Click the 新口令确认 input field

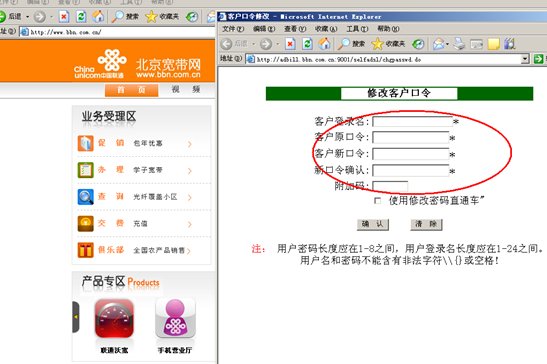pyautogui.click(x=411, y=170)
